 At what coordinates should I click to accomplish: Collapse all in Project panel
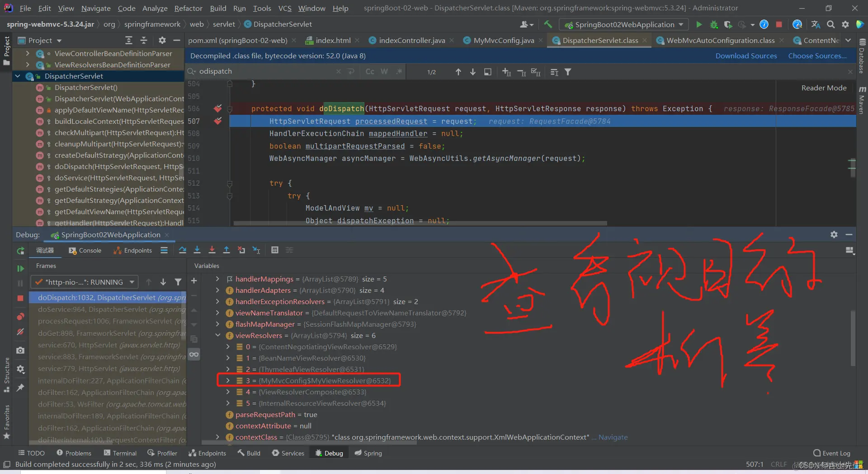[144, 41]
